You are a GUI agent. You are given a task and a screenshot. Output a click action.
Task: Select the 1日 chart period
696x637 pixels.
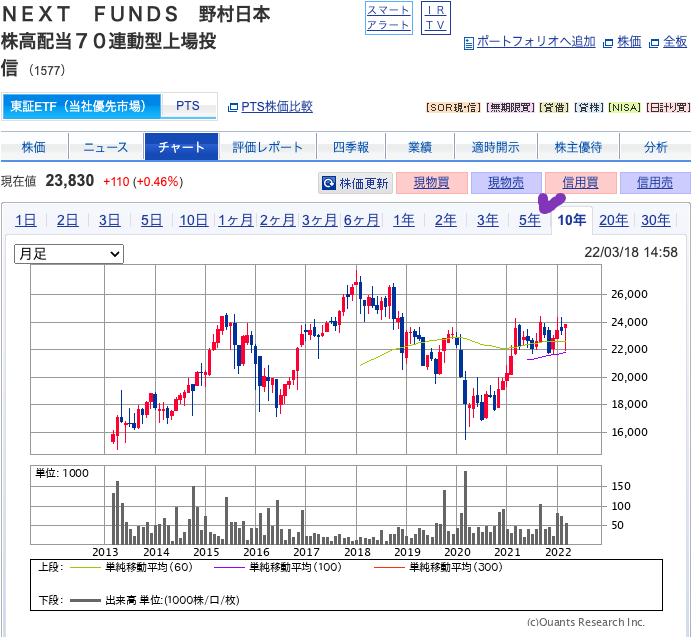click(26, 220)
